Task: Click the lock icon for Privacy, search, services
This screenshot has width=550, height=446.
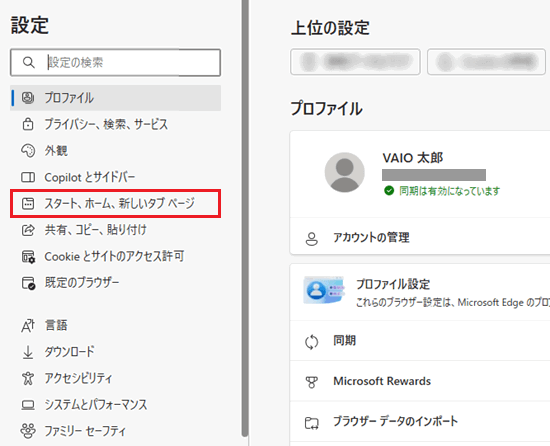Action: point(28,124)
